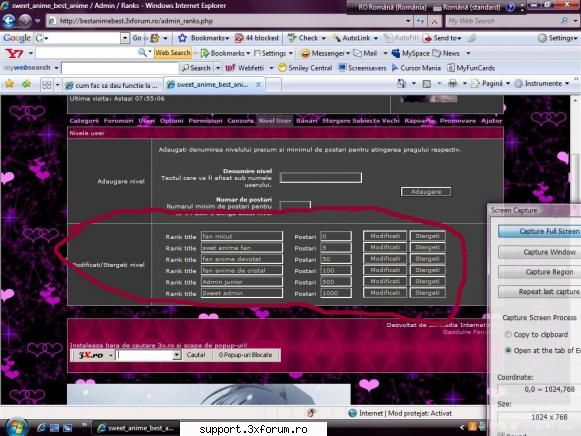Open the Pagină menu dropdown
This screenshot has width=581, height=436.
(492, 84)
